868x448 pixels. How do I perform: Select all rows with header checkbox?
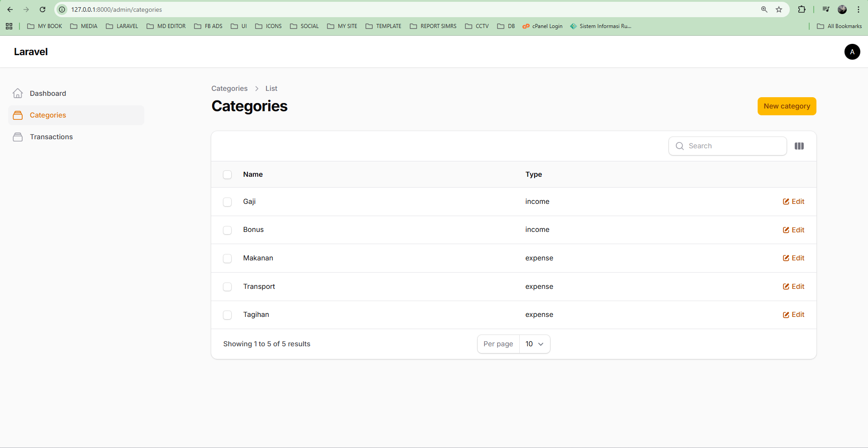tap(227, 174)
